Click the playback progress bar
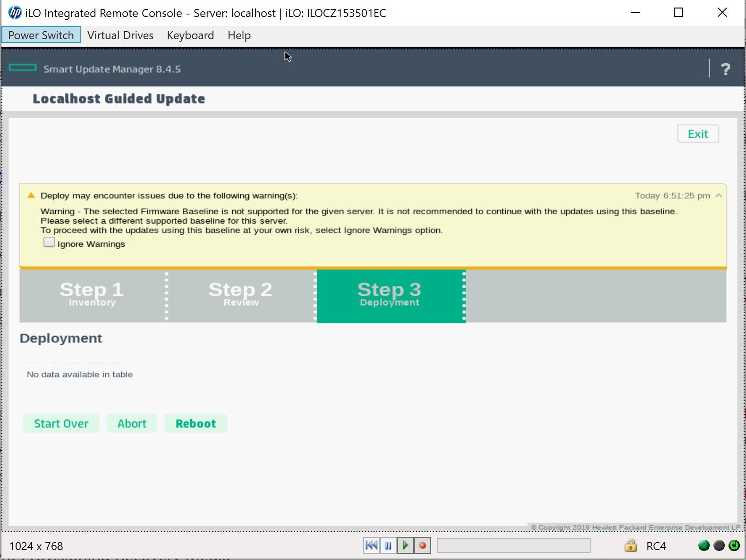This screenshot has height=560, width=746. (x=514, y=546)
